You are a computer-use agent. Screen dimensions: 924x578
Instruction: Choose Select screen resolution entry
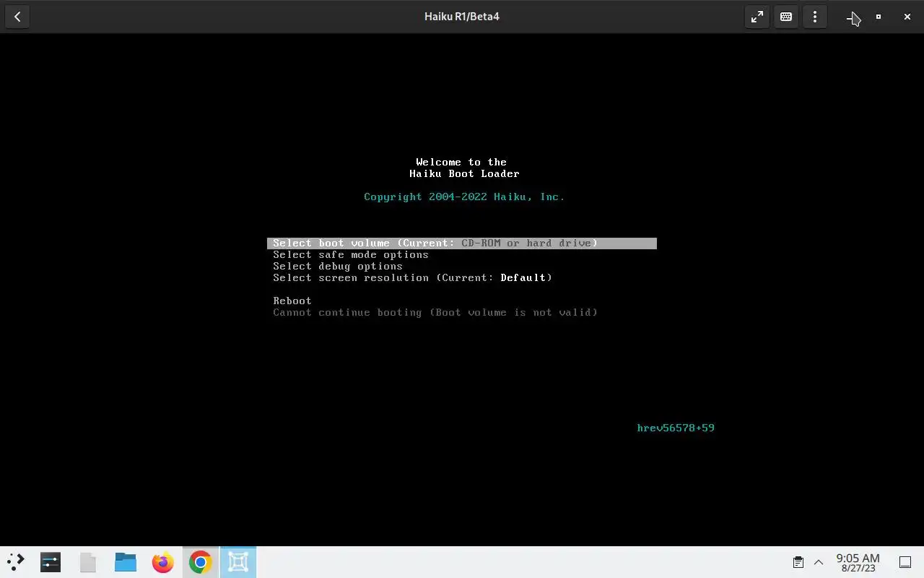tap(412, 278)
